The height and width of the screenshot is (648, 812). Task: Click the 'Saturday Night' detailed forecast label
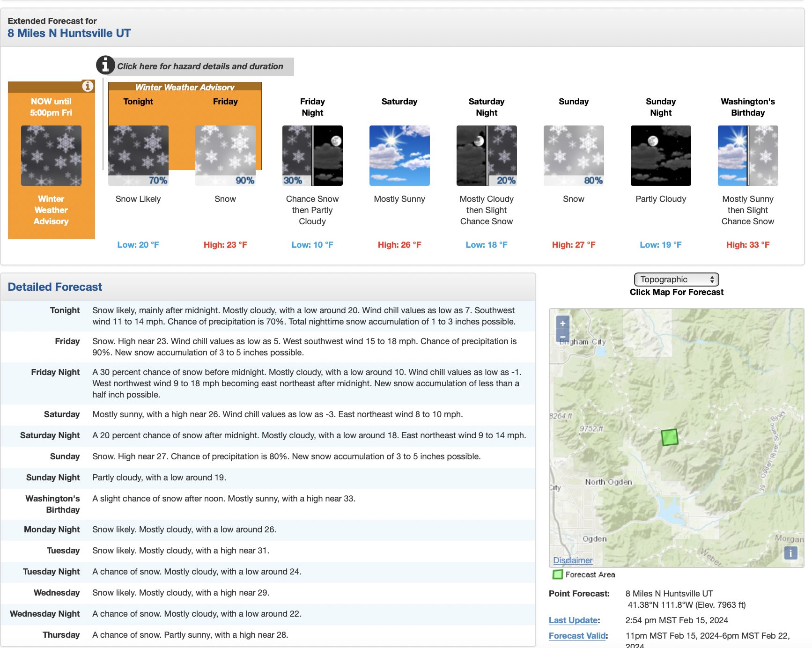pyautogui.click(x=50, y=435)
